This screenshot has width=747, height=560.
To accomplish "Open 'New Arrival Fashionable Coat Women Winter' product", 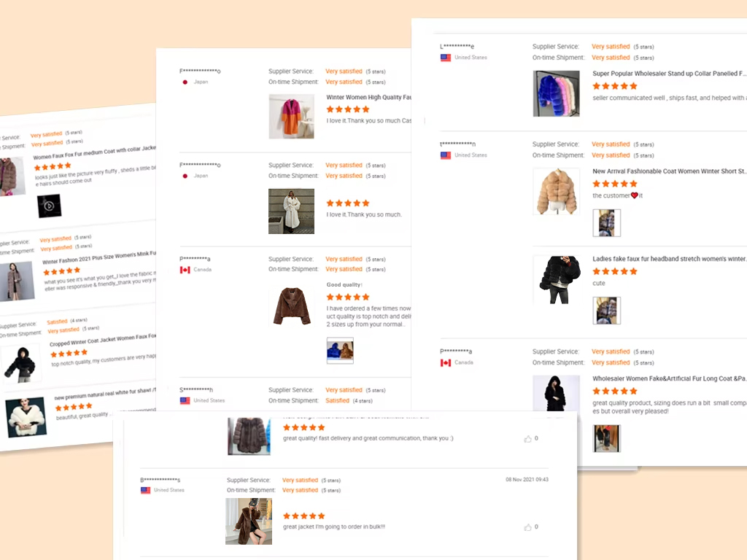I will click(669, 171).
